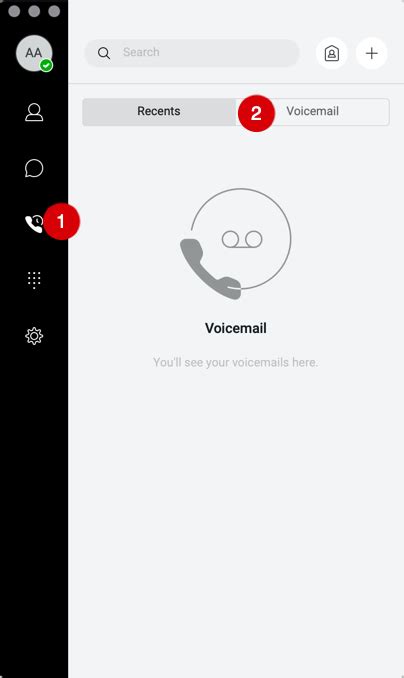Open Settings gear icon in sidebar
This screenshot has width=404, height=678.
(34, 336)
